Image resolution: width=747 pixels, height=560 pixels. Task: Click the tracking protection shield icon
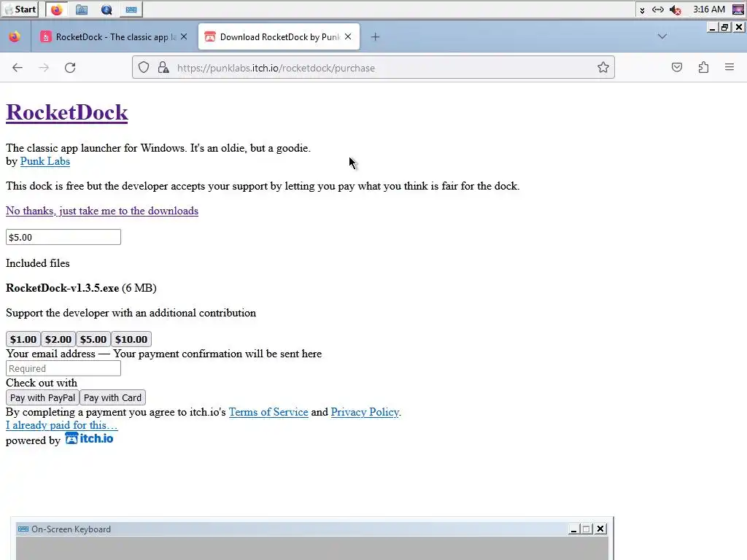(144, 68)
